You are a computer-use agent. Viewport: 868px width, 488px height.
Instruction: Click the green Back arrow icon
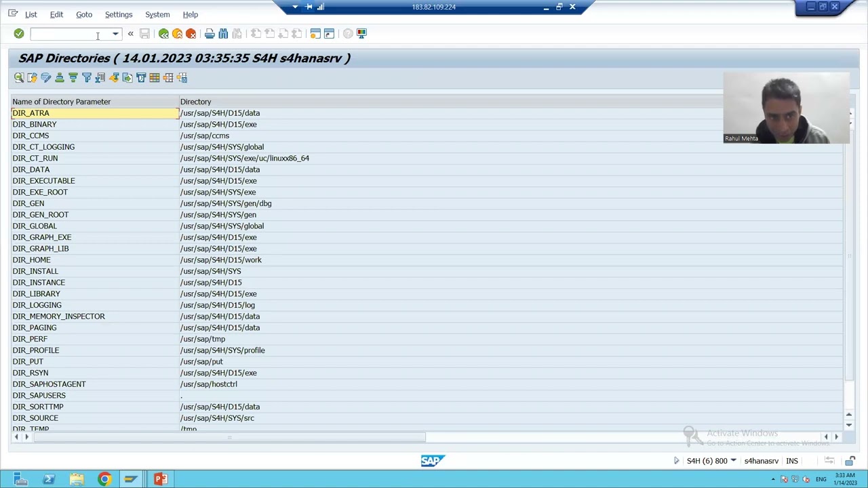pyautogui.click(x=163, y=34)
